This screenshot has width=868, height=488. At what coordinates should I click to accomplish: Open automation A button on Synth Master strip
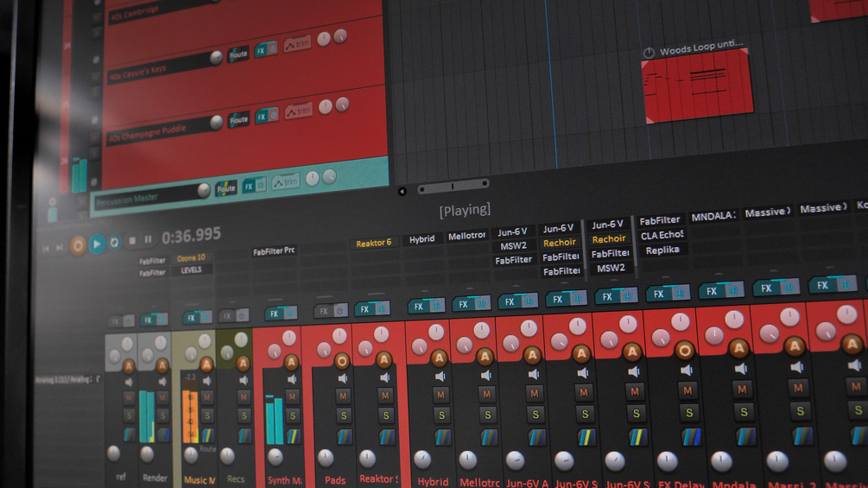291,363
